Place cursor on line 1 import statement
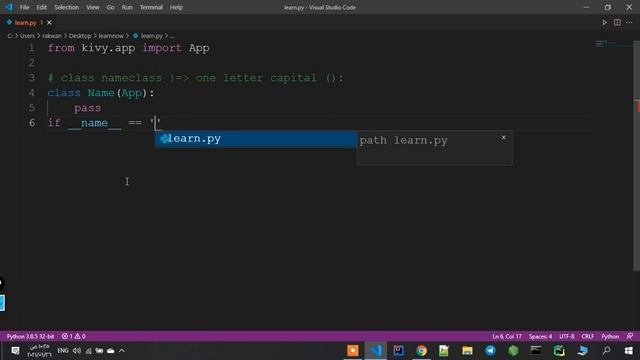Viewport: 640px width, 360px height. point(129,48)
